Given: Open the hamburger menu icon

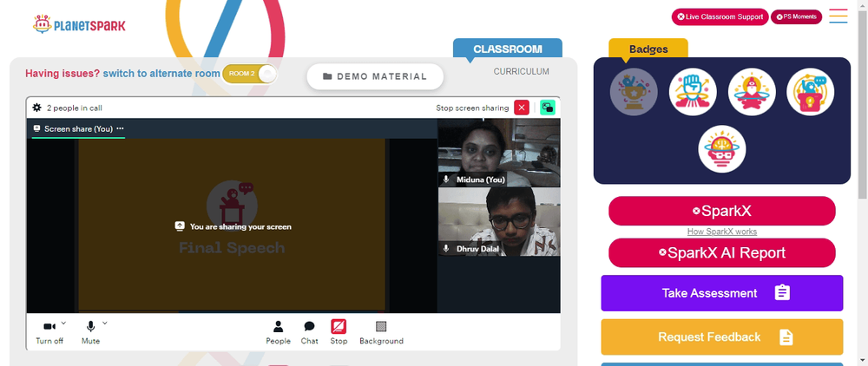Looking at the screenshot, I should tap(838, 16).
